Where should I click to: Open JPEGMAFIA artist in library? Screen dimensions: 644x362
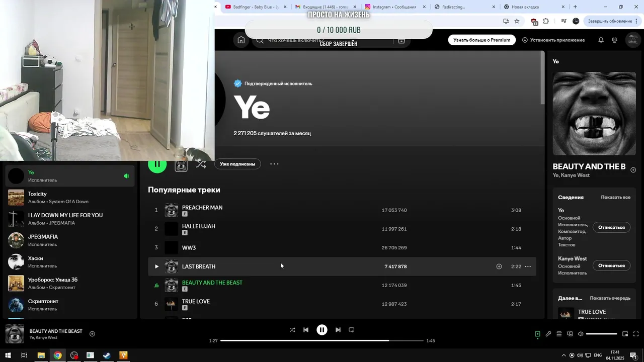[70, 240]
